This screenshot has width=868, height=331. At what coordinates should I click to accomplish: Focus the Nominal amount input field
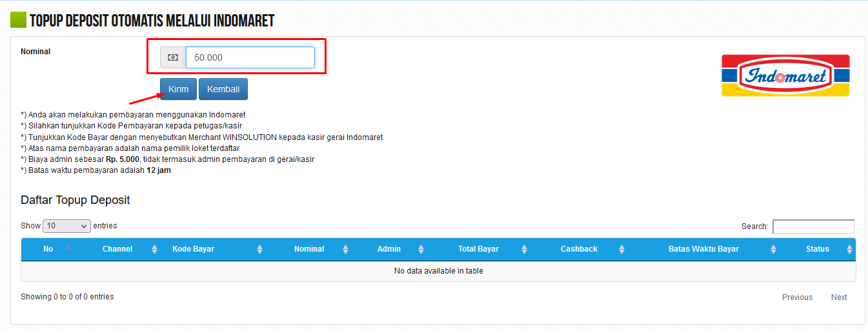250,57
